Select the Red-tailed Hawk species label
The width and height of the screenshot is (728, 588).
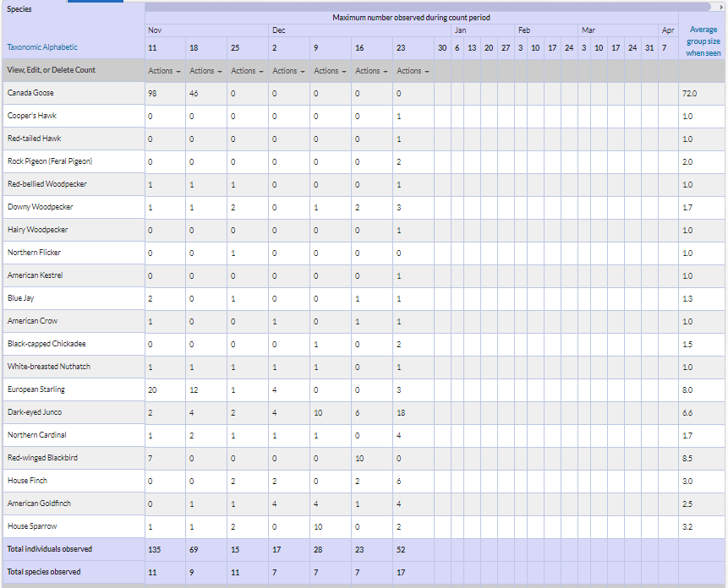[x=35, y=139]
